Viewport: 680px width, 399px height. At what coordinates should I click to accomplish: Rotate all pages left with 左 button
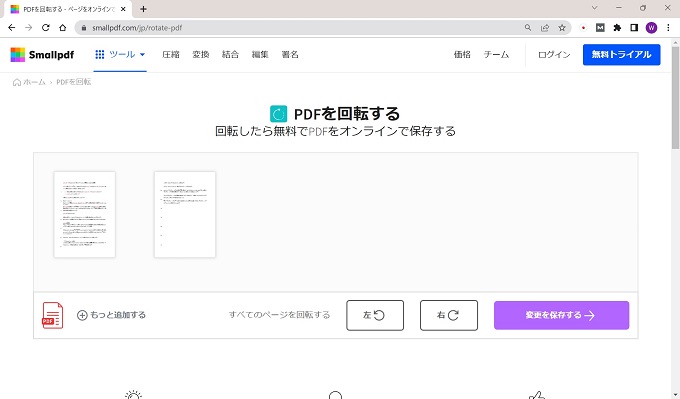point(375,315)
